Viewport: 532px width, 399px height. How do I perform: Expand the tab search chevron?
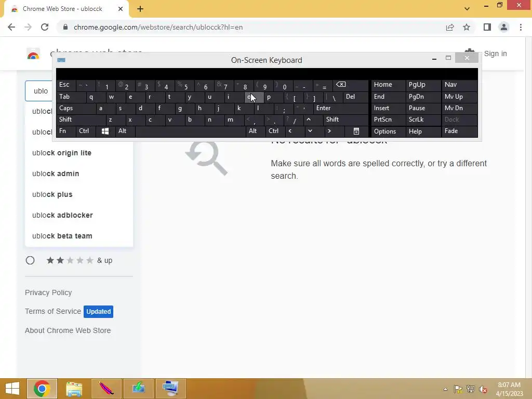(x=467, y=9)
